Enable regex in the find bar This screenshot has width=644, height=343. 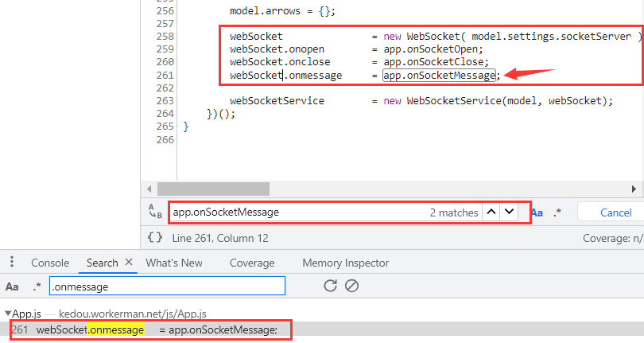[x=557, y=212]
